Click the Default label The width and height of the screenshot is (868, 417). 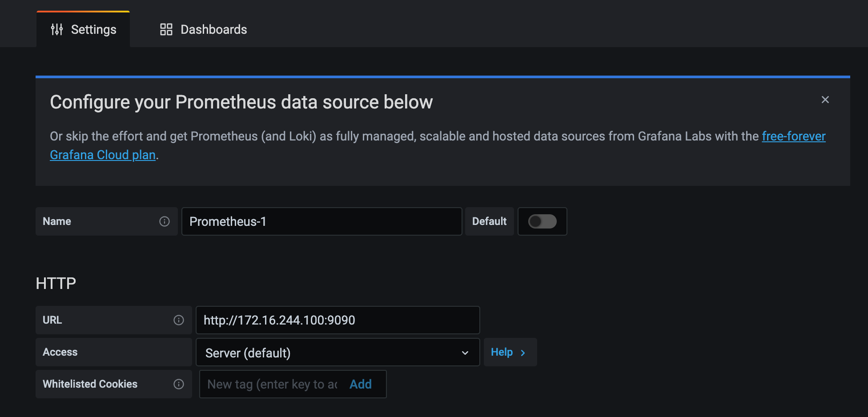[489, 221]
